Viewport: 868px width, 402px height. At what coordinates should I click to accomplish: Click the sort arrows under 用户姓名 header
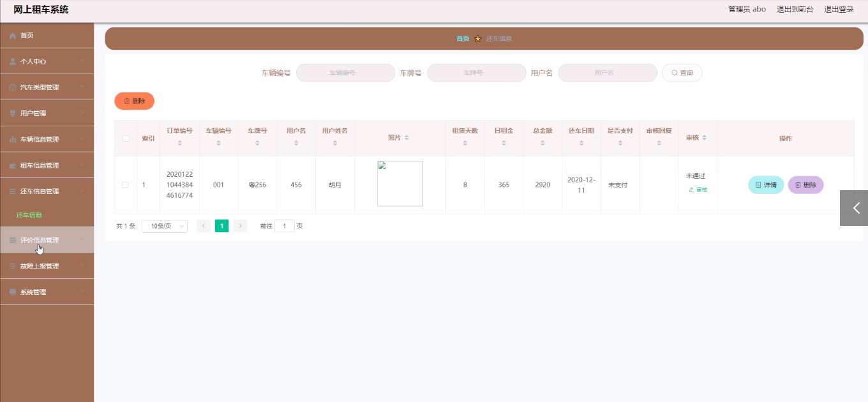[x=335, y=143]
